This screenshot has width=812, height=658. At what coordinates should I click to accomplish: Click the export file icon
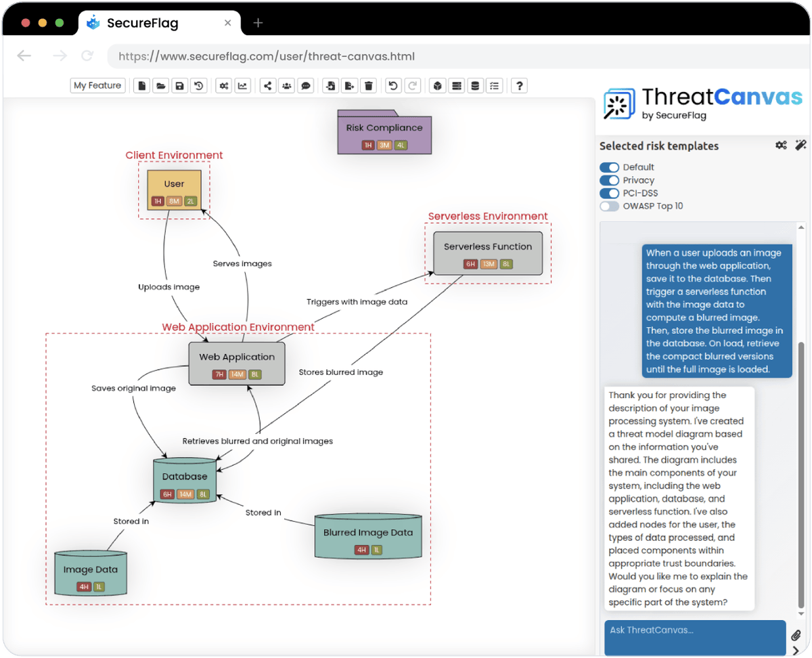click(349, 86)
